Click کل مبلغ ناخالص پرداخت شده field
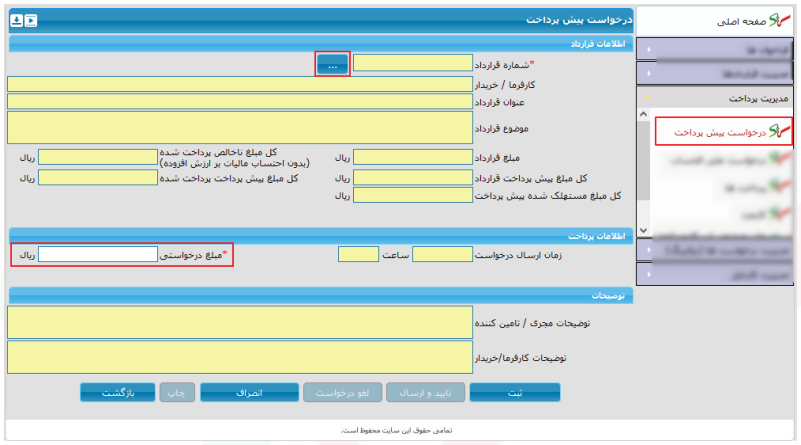 tap(98, 157)
